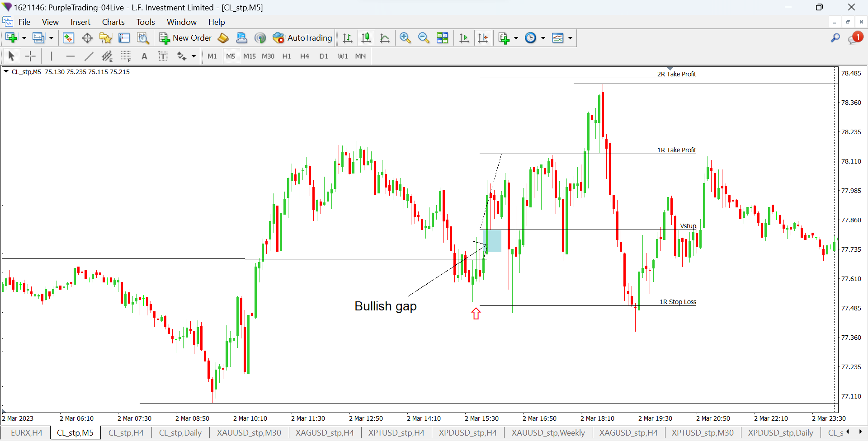Expand the Indicators dropdown arrow
Screen dimensions: 868x441
tap(516, 38)
